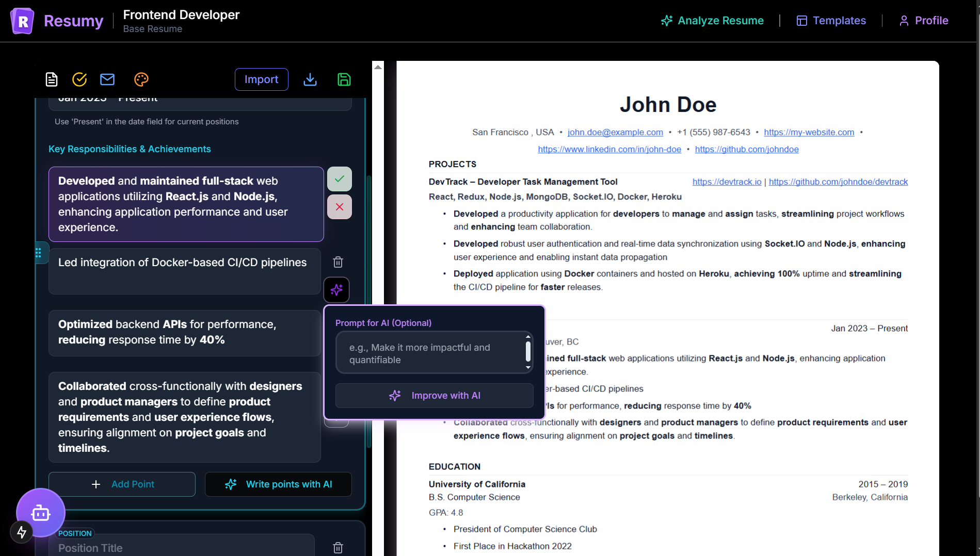Open the palette theme customizer
The width and height of the screenshot is (980, 556).
point(141,79)
